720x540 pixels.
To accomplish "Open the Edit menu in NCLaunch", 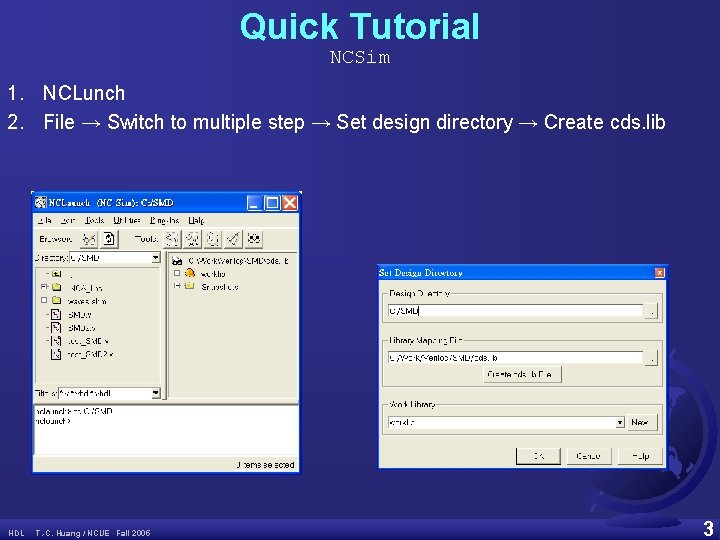I will coord(68,220).
